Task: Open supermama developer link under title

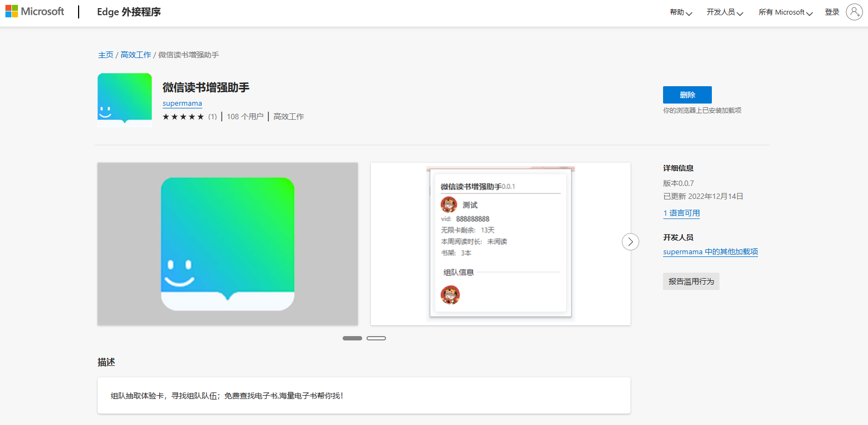Action: pos(182,104)
